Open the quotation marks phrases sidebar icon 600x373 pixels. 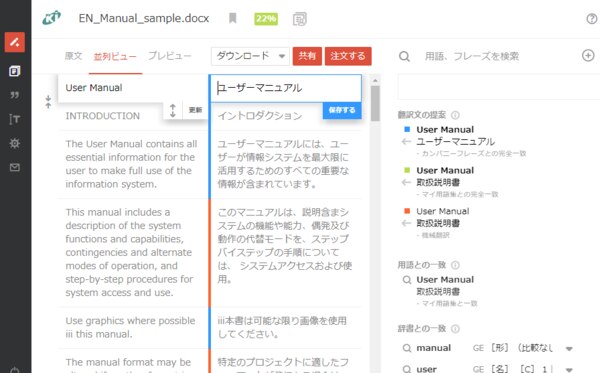click(15, 95)
